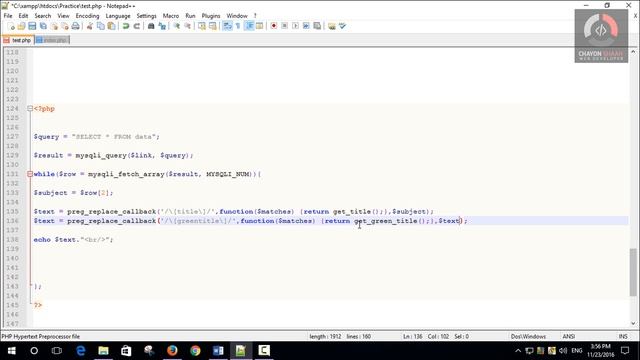The width and height of the screenshot is (640, 360).
Task: Open the View menu
Action: (63, 16)
